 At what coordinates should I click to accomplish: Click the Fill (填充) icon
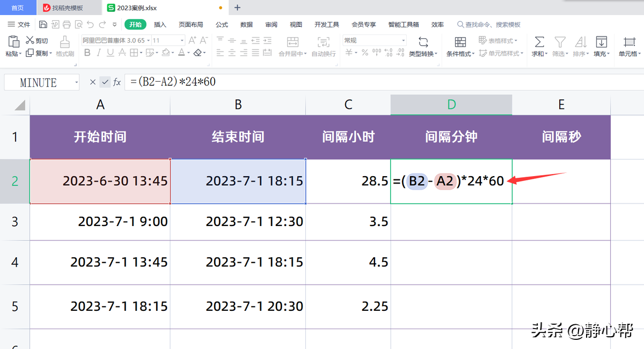point(602,42)
